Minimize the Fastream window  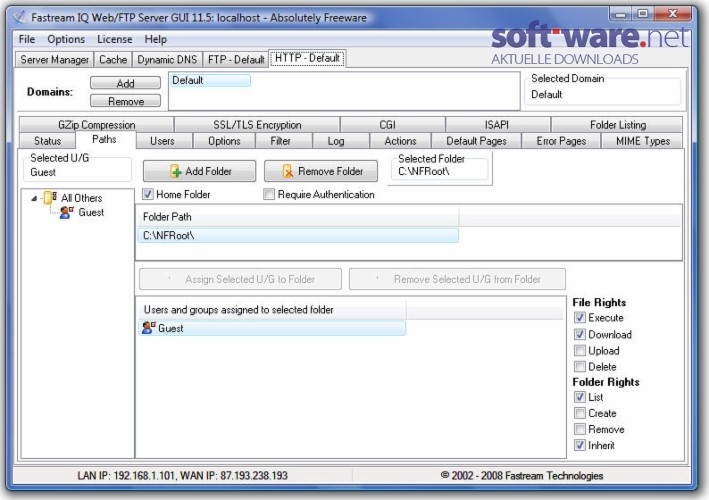point(620,14)
